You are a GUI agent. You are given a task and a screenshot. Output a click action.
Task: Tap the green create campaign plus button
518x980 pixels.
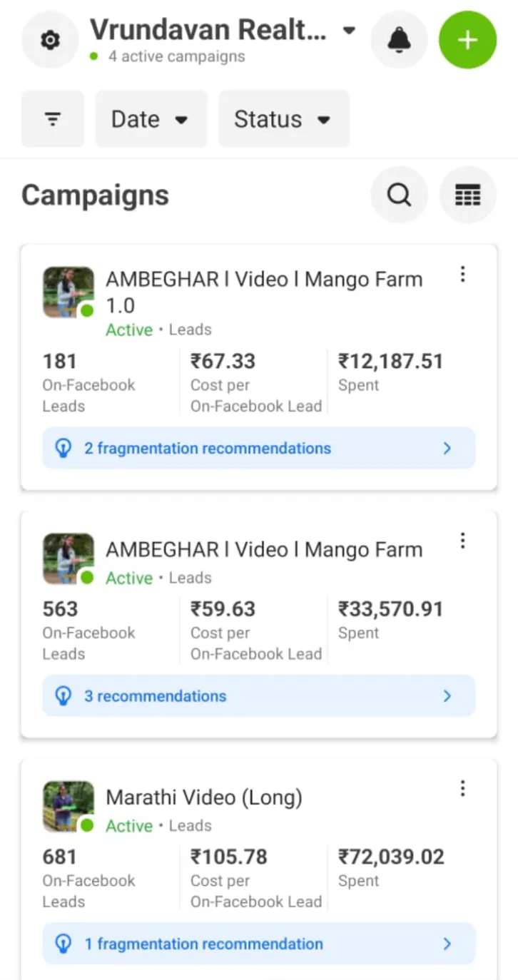pos(467,41)
